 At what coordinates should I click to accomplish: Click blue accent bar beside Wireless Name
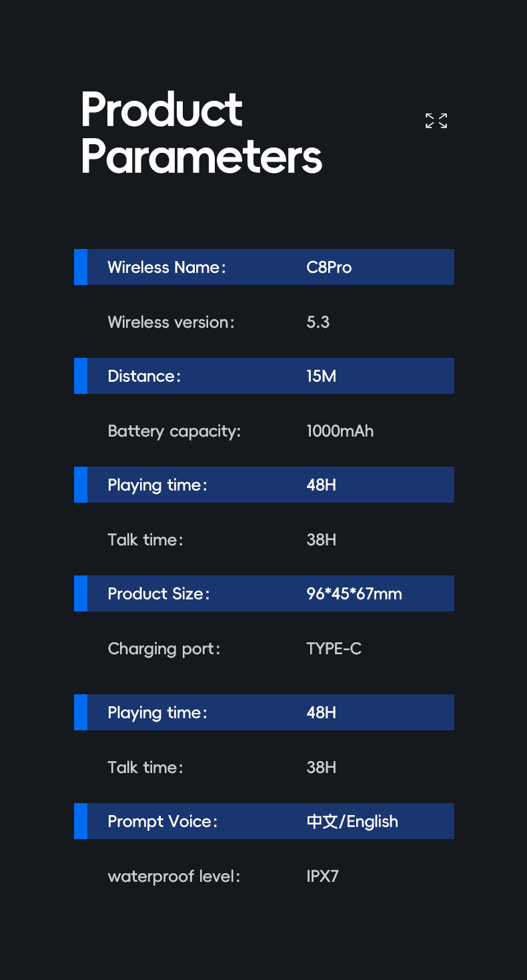[81, 267]
